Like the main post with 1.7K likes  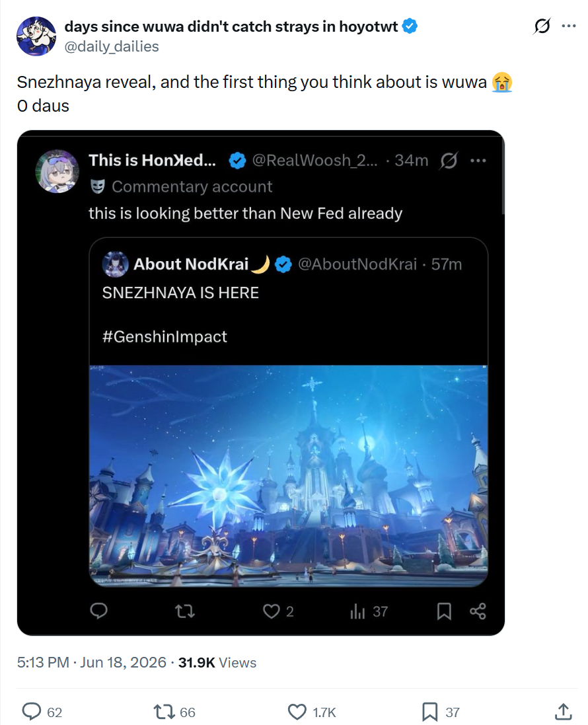click(297, 712)
